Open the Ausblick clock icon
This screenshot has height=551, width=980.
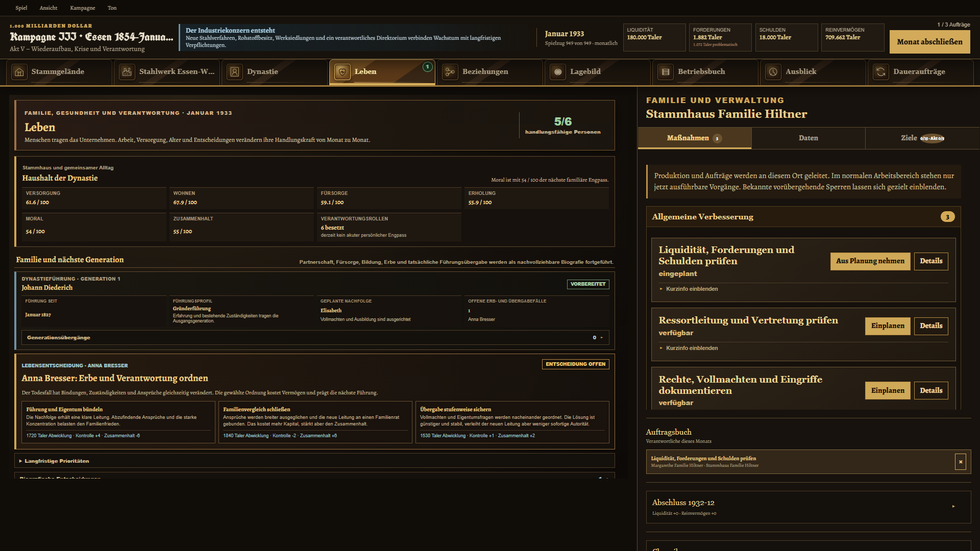(x=773, y=72)
